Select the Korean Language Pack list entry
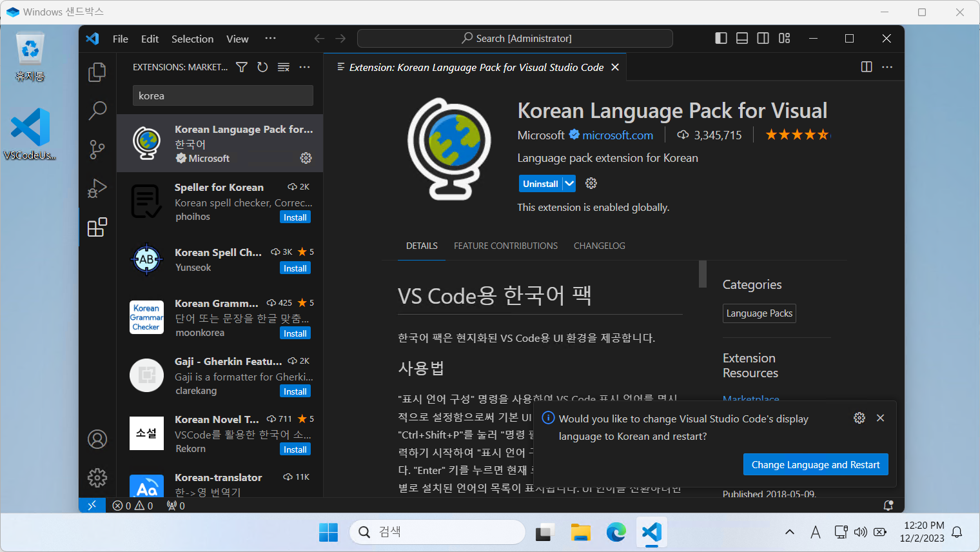The width and height of the screenshot is (980, 552). pyautogui.click(x=220, y=143)
